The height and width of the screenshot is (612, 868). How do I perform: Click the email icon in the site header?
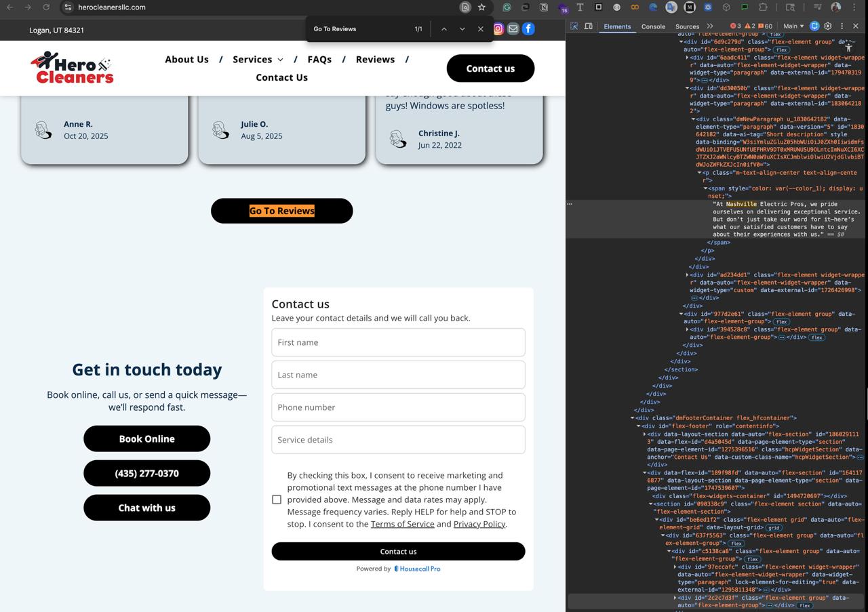(x=513, y=28)
